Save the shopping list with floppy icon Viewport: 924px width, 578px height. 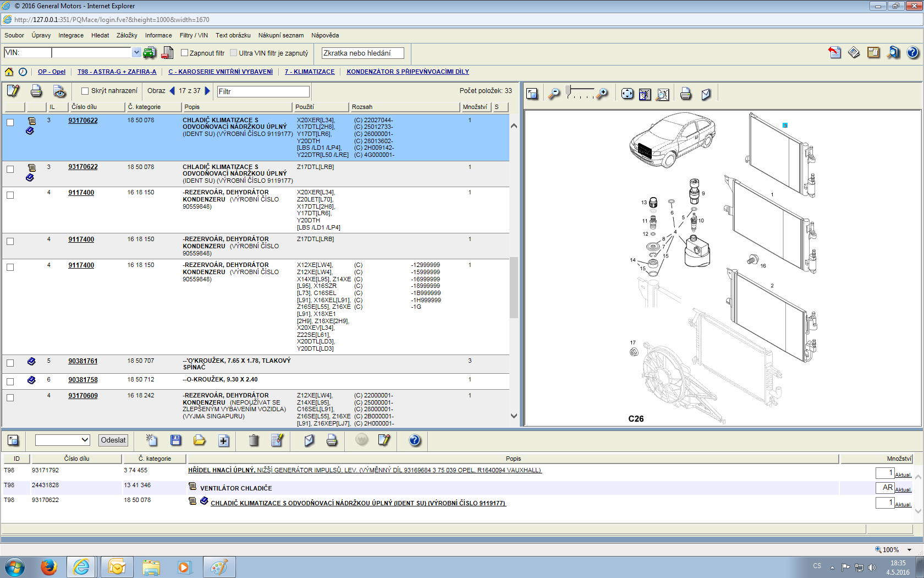point(175,440)
